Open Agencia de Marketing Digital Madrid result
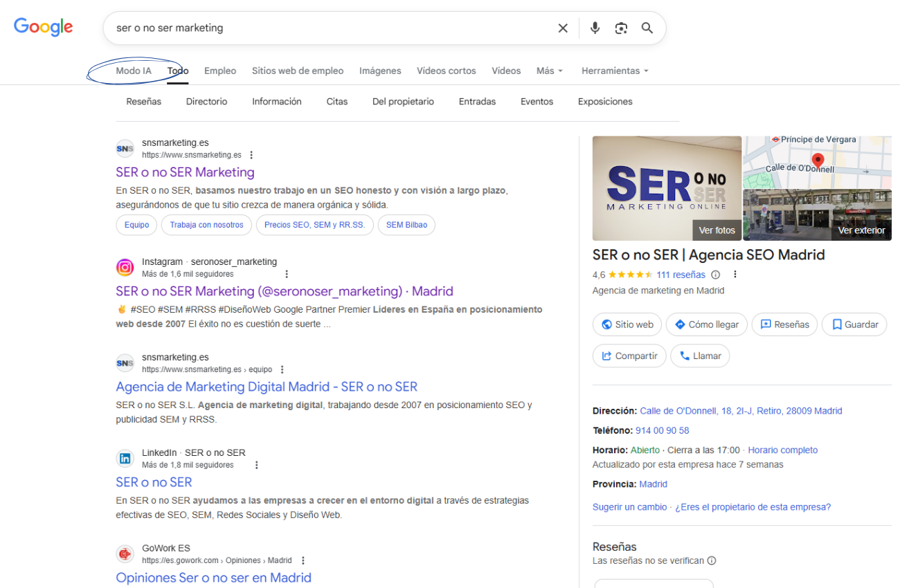900x588 pixels. (267, 387)
